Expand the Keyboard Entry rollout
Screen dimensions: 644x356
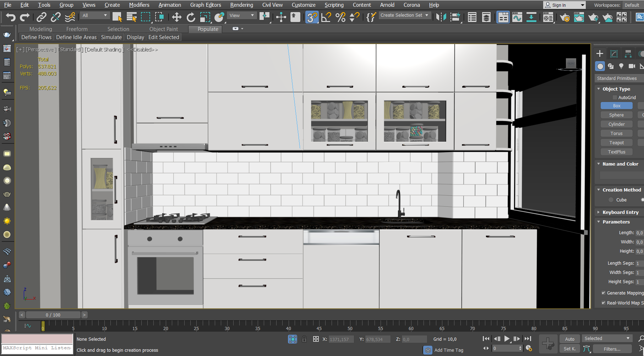click(x=620, y=212)
